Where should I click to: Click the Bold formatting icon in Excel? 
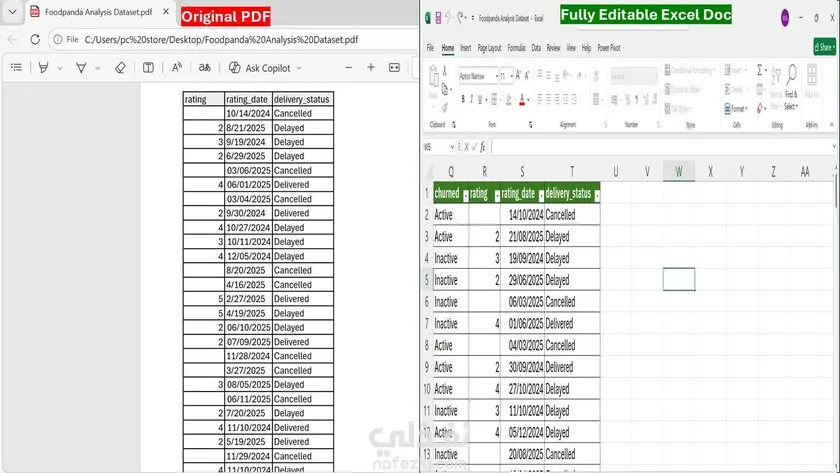tap(463, 100)
